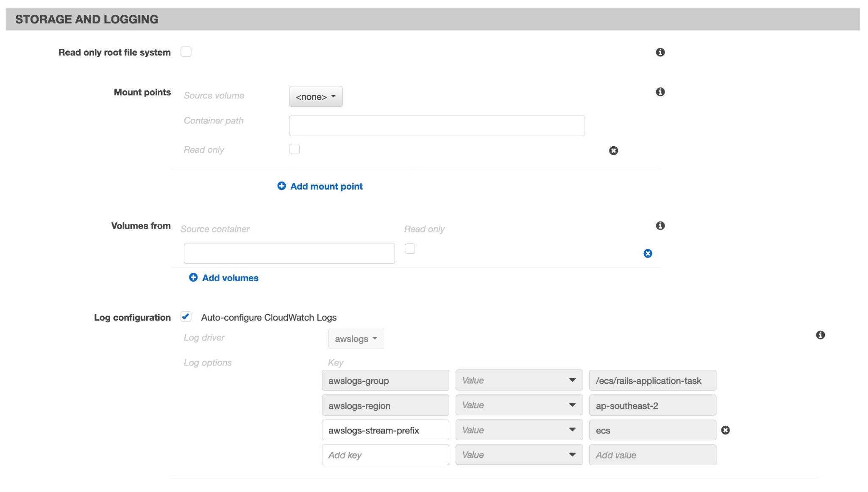Click the info icon for Mount points
The width and height of the screenshot is (868, 492).
(x=660, y=92)
